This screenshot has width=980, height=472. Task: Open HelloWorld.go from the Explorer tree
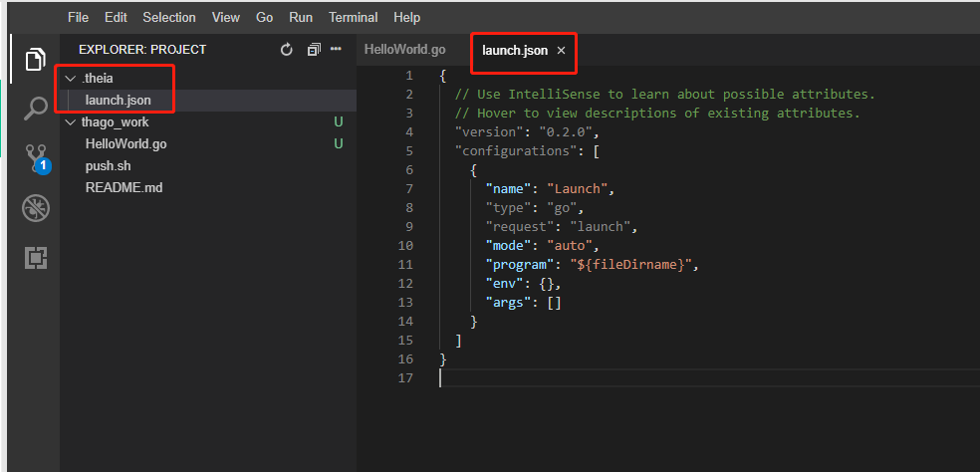(x=125, y=143)
